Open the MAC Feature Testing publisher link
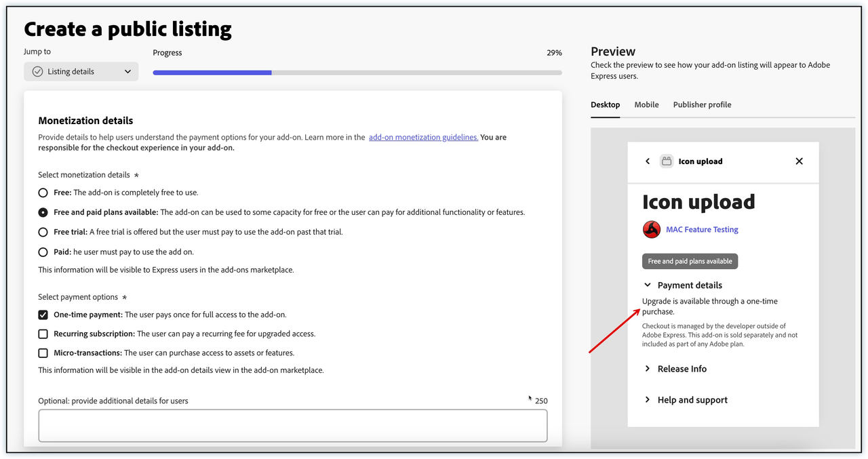The width and height of the screenshot is (868, 459). coord(702,229)
